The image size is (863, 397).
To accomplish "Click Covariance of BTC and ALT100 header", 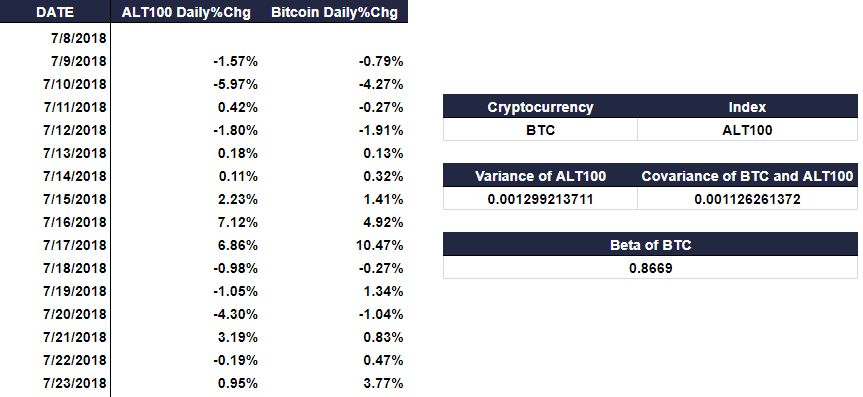I will click(x=747, y=176).
